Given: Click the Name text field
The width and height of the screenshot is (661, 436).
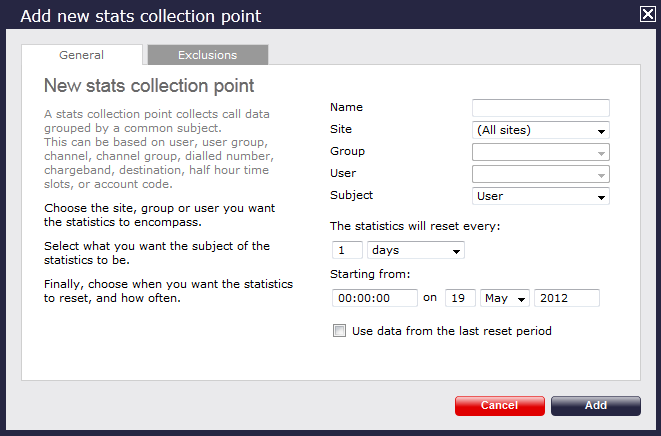Looking at the screenshot, I should click(x=540, y=108).
